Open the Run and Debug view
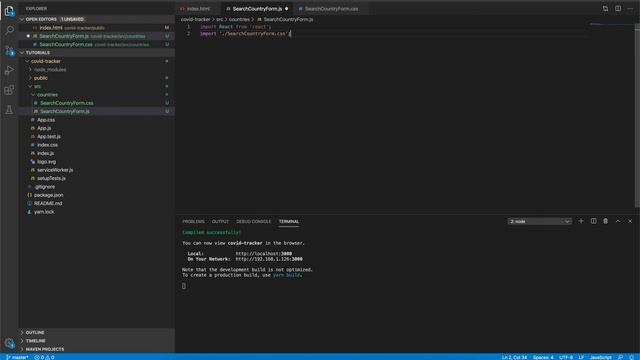Image resolution: width=640 pixels, height=360 pixels. point(9,70)
